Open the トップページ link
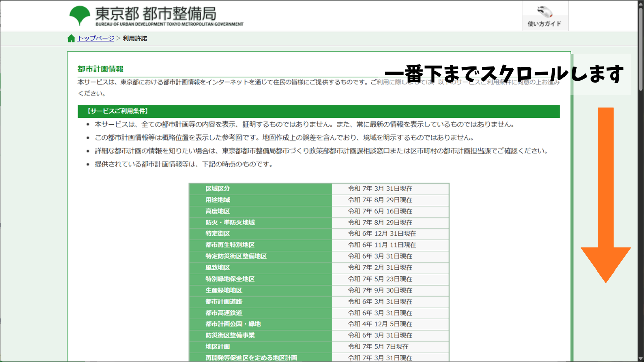The height and width of the screenshot is (362, 644). [x=95, y=38]
